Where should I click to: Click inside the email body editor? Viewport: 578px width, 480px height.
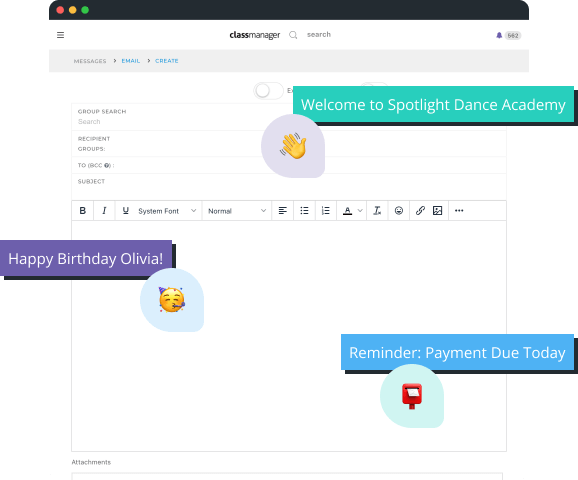[x=289, y=335]
